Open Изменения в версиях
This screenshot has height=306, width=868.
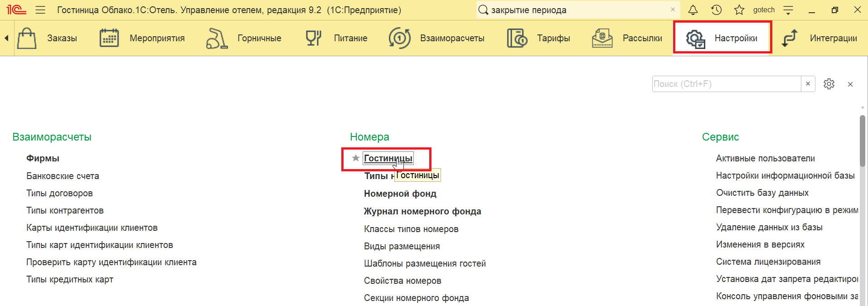point(760,244)
